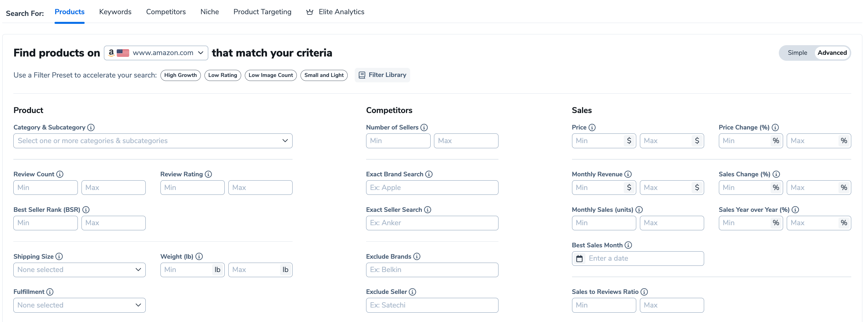Click the calendar icon for Best Sales Month
The height and width of the screenshot is (322, 868).
580,258
